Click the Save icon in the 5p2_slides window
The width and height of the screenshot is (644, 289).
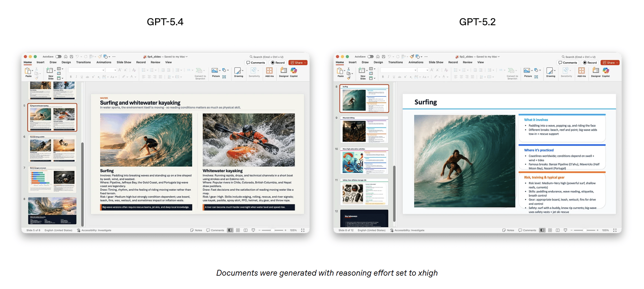point(384,57)
